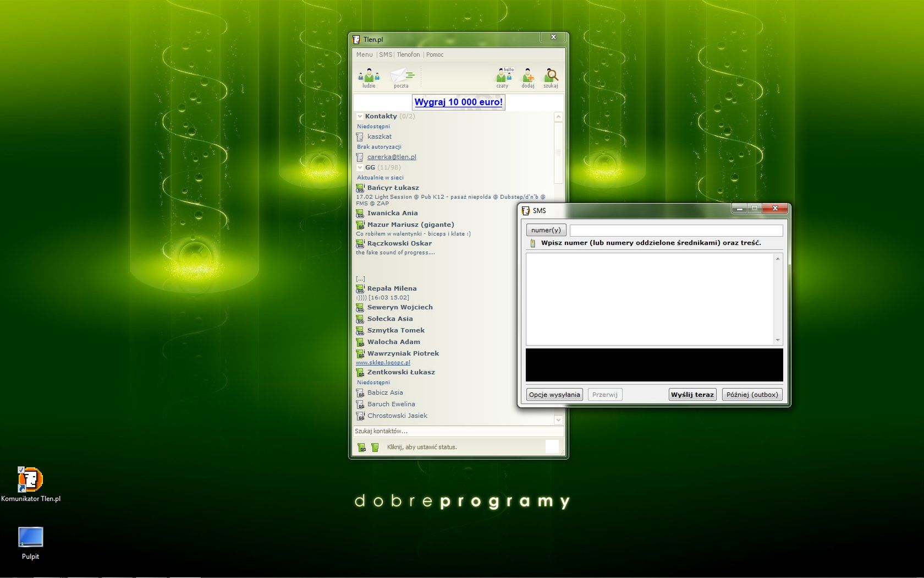Select contact Chrostowski Jasiek
Screen dimensions: 924x578
point(397,416)
